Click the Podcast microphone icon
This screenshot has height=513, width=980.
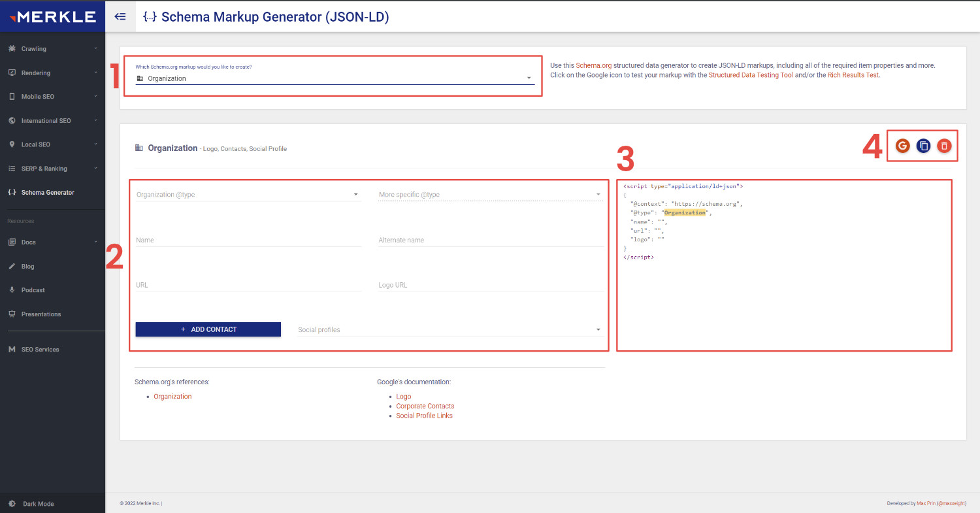click(x=12, y=290)
